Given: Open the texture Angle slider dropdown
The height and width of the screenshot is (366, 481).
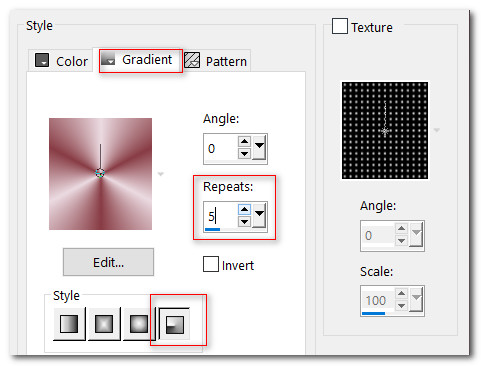Looking at the screenshot, I should coord(416,234).
